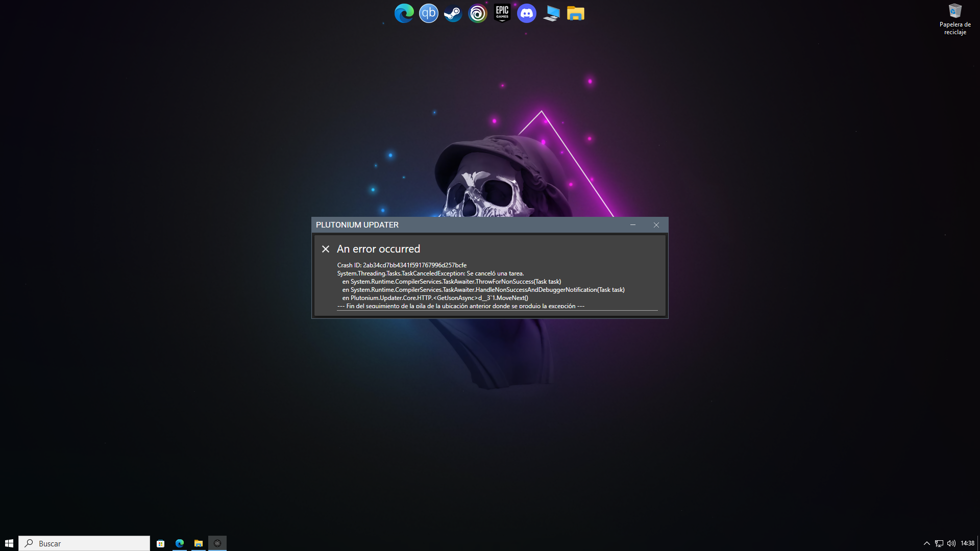Click the ThrowForNonSuccess stack trace line
Screen dimensions: 980x551
pos(452,282)
